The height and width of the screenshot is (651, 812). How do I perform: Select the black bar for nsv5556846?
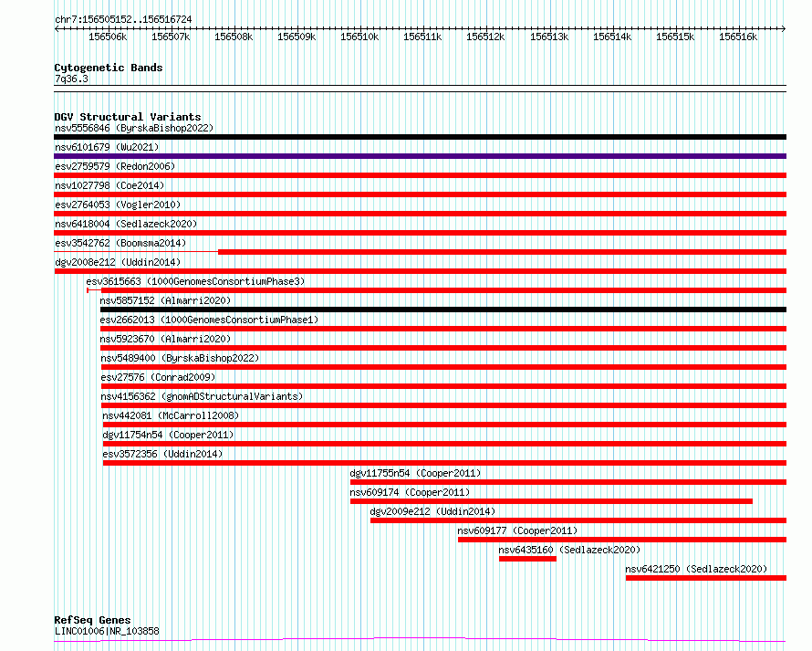click(420, 137)
